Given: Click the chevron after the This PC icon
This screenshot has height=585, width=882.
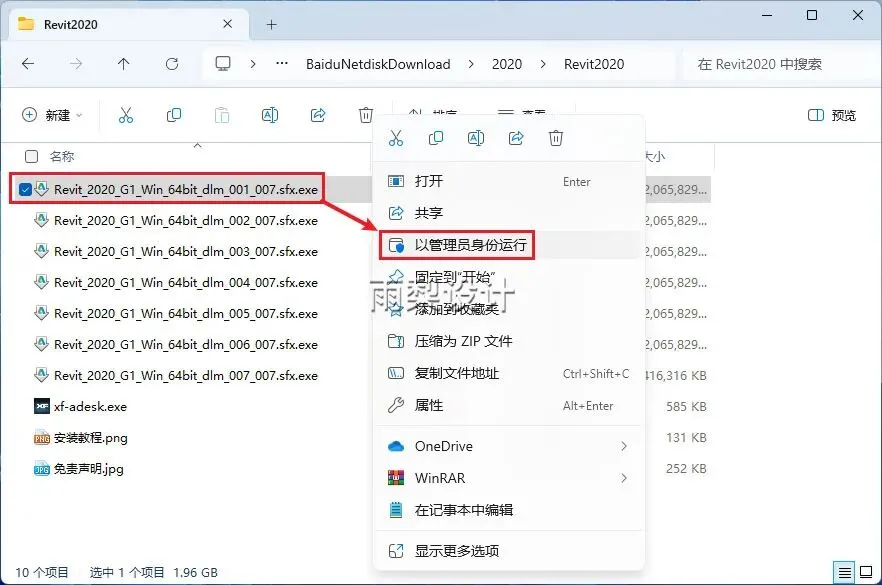Looking at the screenshot, I should [x=253, y=64].
